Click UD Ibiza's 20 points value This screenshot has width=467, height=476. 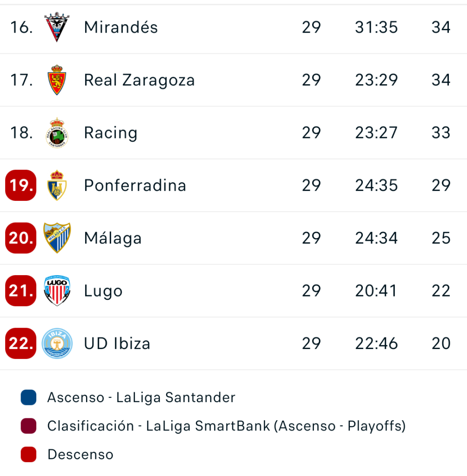point(441,344)
